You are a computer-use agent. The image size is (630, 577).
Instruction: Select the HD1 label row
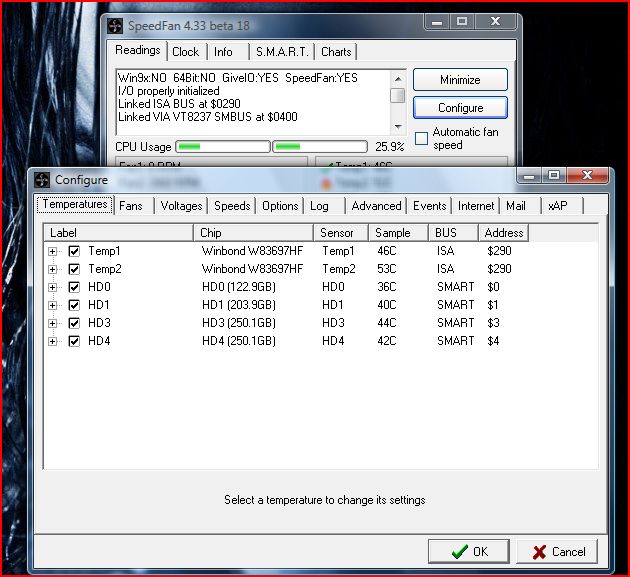pos(98,305)
